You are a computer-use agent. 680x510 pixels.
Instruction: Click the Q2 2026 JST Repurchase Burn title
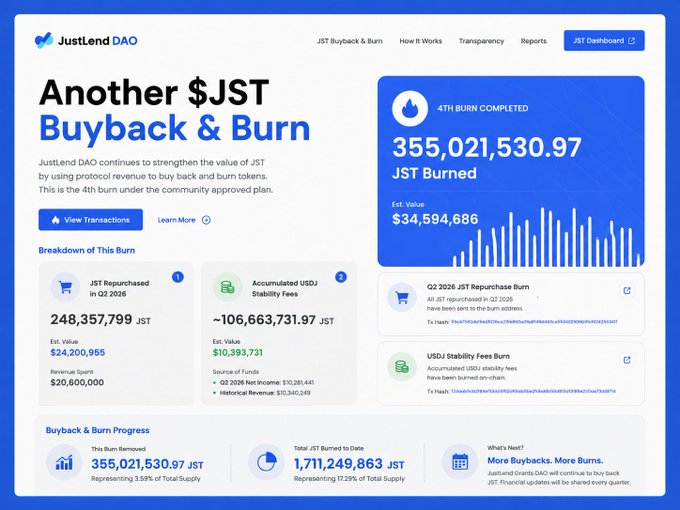click(x=478, y=287)
